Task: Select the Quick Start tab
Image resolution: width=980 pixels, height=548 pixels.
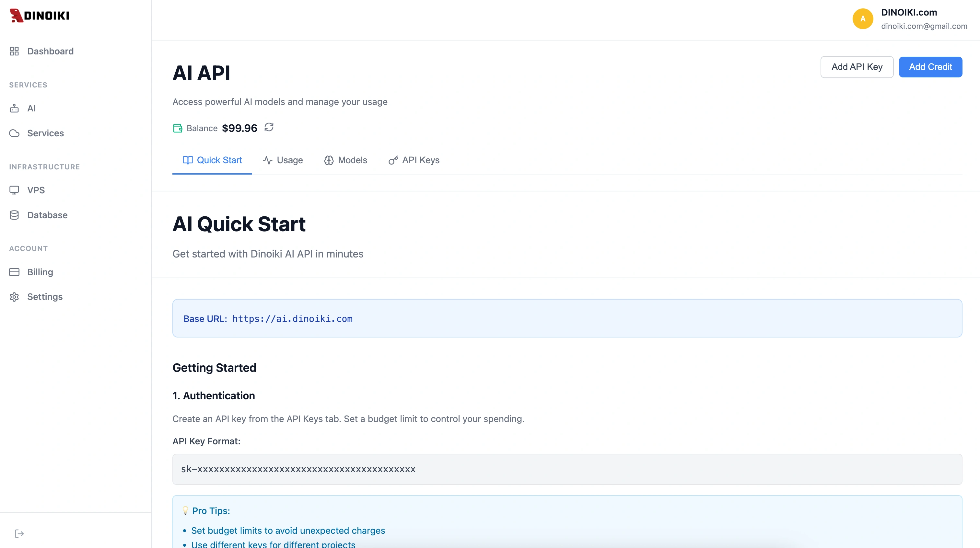Action: (212, 160)
